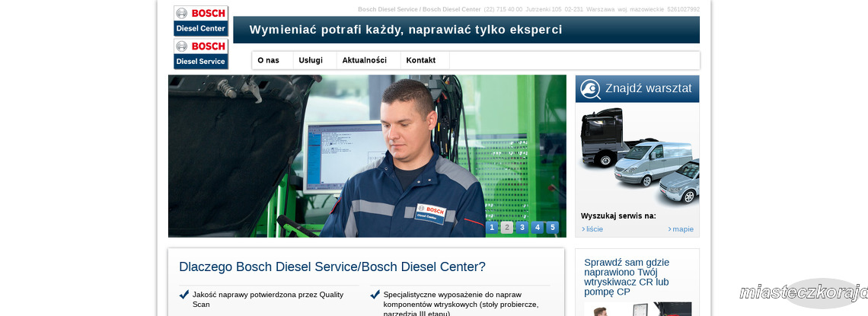Screen dimensions: 868x316
Task: Jump to slide 3 of the slideshow
Action: tap(522, 228)
